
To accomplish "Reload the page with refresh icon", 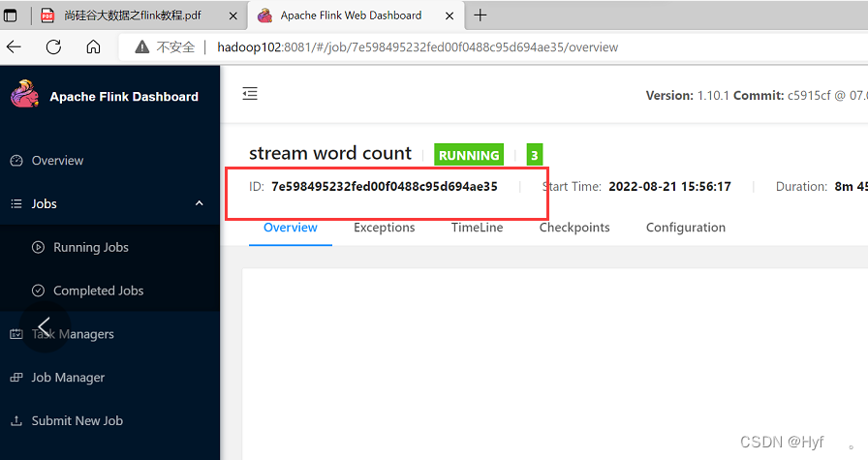I will point(53,47).
